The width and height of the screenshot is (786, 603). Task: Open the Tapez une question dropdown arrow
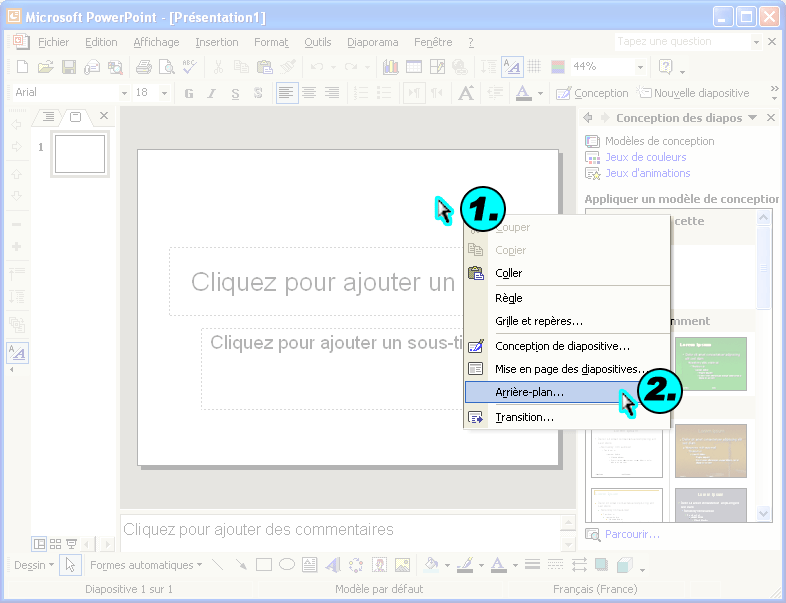point(756,42)
